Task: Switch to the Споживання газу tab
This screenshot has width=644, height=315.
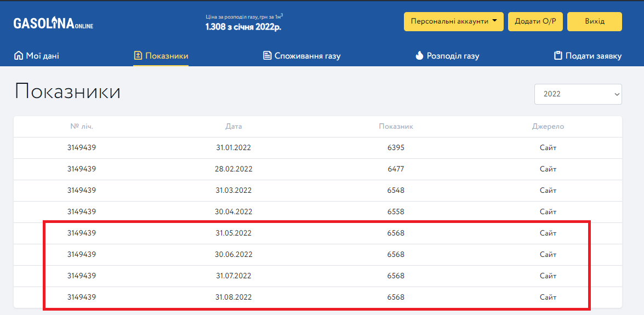Action: pyautogui.click(x=302, y=55)
